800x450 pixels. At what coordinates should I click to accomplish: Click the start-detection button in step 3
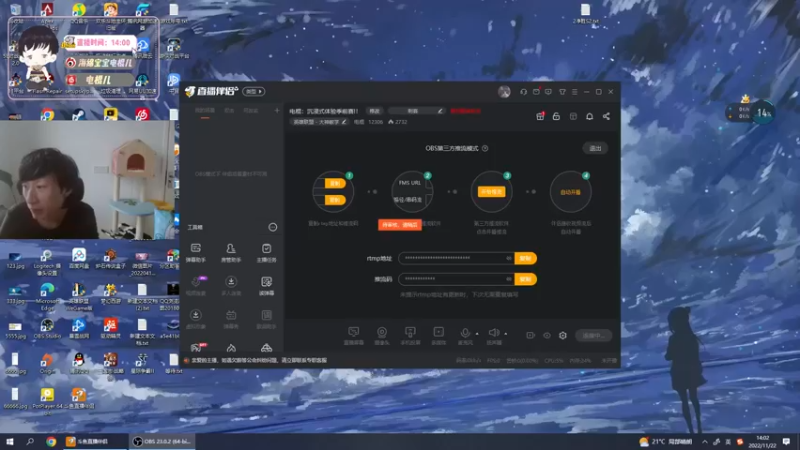[x=491, y=192]
